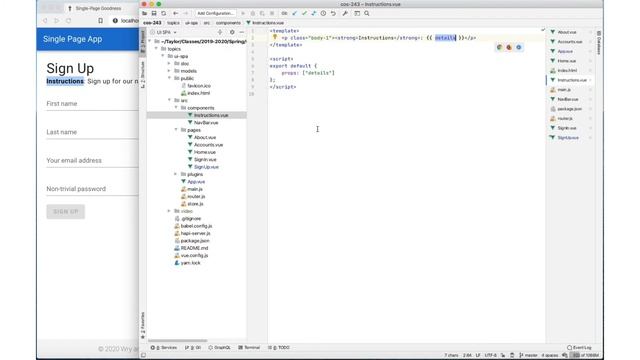Click the Git update project blue arrow
The image size is (640, 360).
tap(294, 13)
